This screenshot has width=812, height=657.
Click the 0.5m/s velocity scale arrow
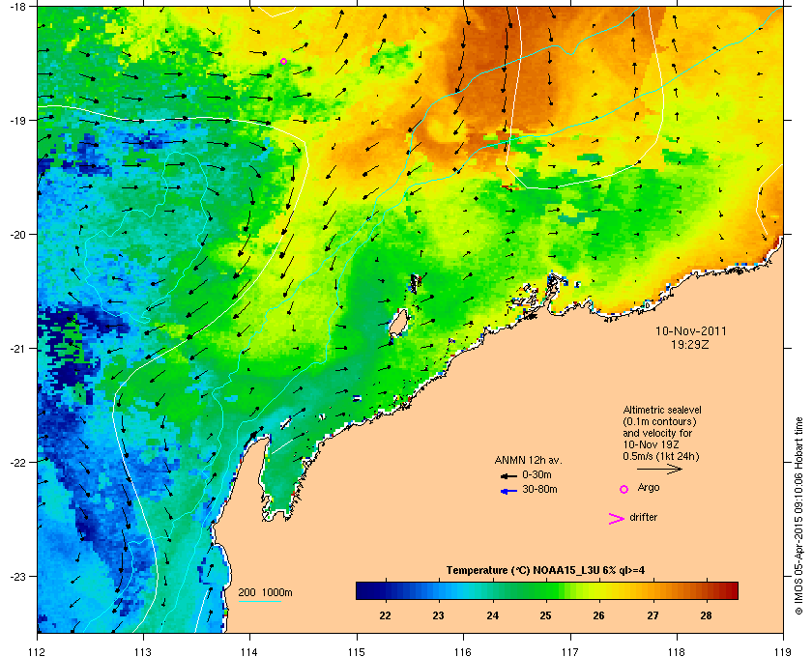(x=659, y=470)
